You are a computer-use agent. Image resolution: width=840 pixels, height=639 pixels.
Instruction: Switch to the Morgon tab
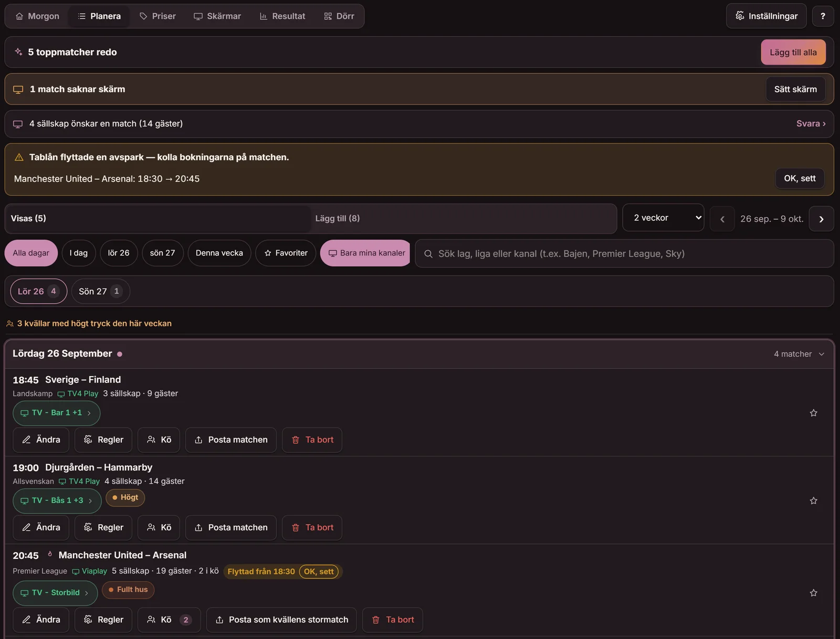37,16
